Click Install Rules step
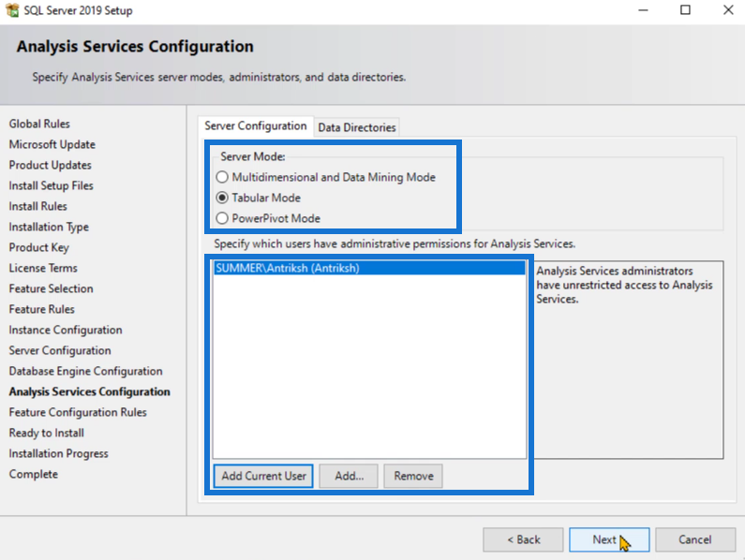Viewport: 745px width, 560px height. tap(38, 206)
